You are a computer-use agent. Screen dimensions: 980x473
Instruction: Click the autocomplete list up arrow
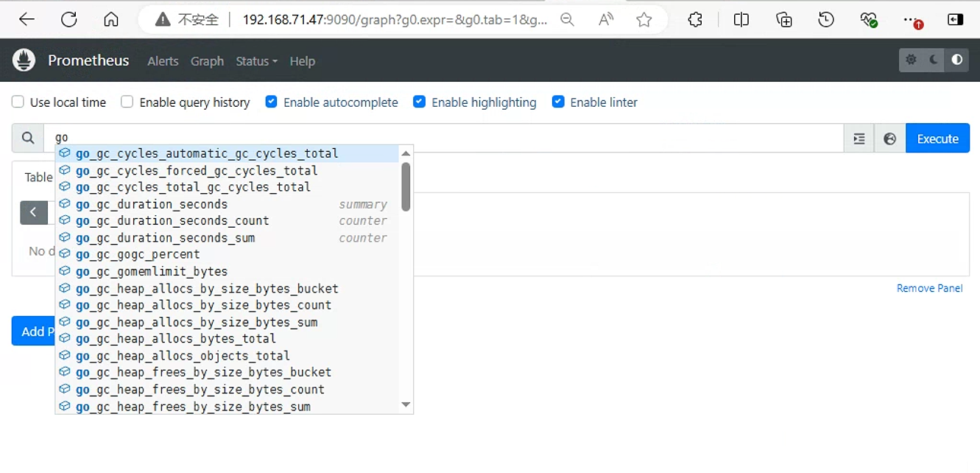pos(406,153)
